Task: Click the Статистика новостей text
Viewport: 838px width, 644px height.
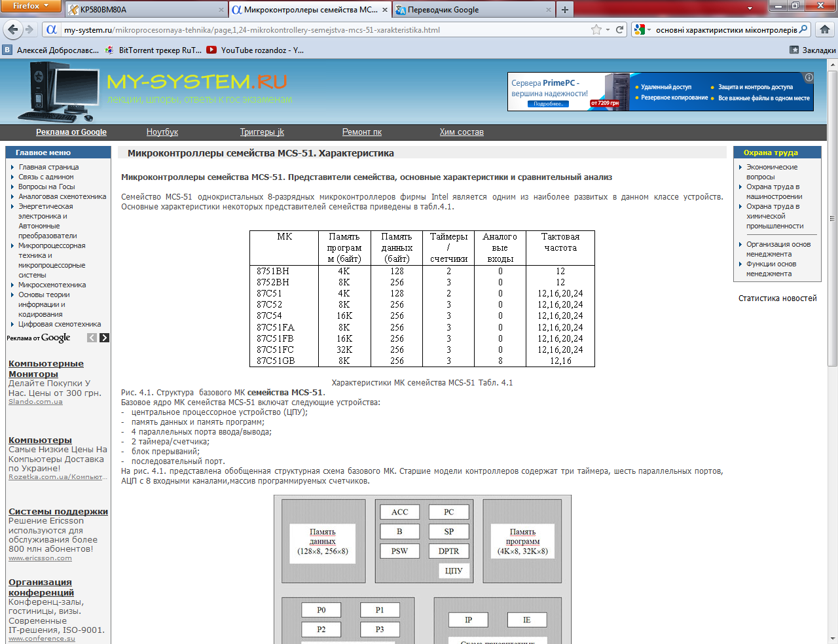Action: (x=778, y=298)
